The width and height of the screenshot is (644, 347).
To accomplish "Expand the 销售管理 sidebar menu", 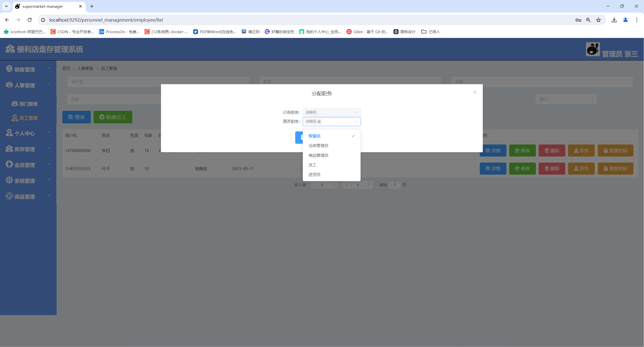I will tap(28, 69).
